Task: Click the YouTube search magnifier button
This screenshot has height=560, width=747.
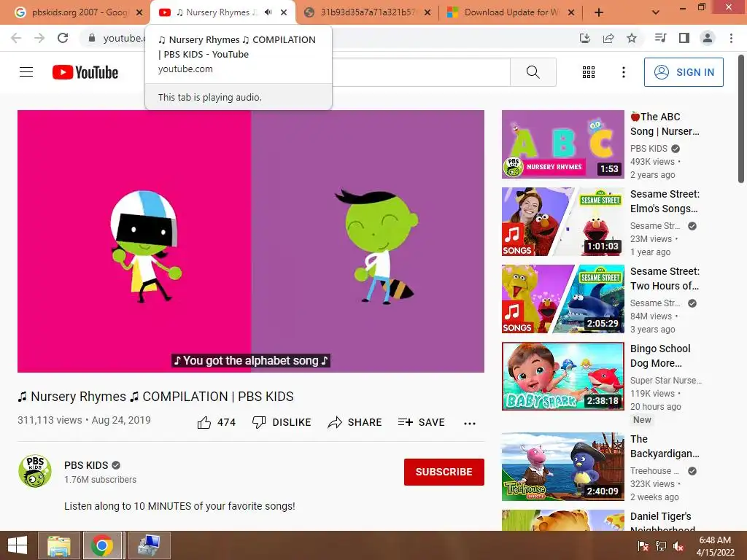Action: (x=533, y=72)
